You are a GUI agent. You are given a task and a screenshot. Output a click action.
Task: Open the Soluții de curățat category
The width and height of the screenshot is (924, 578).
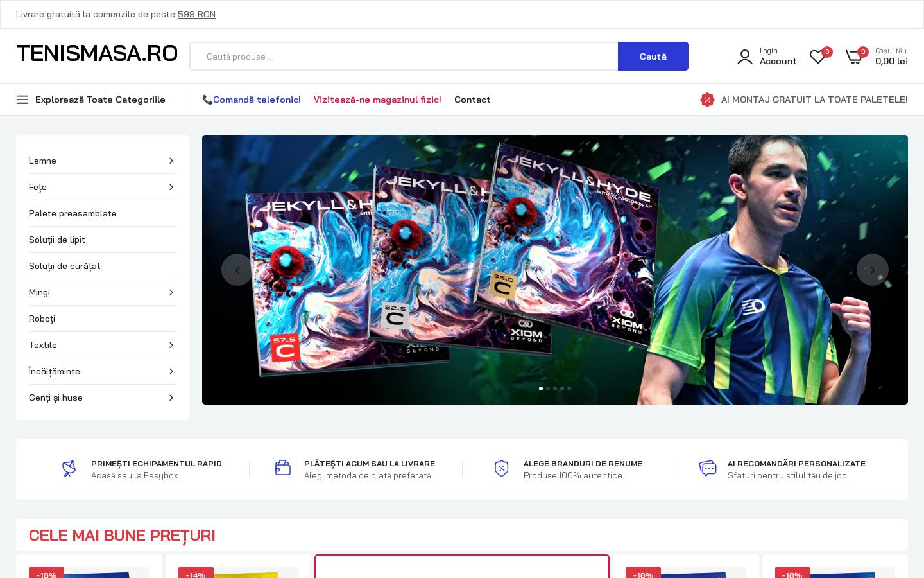[x=65, y=266]
